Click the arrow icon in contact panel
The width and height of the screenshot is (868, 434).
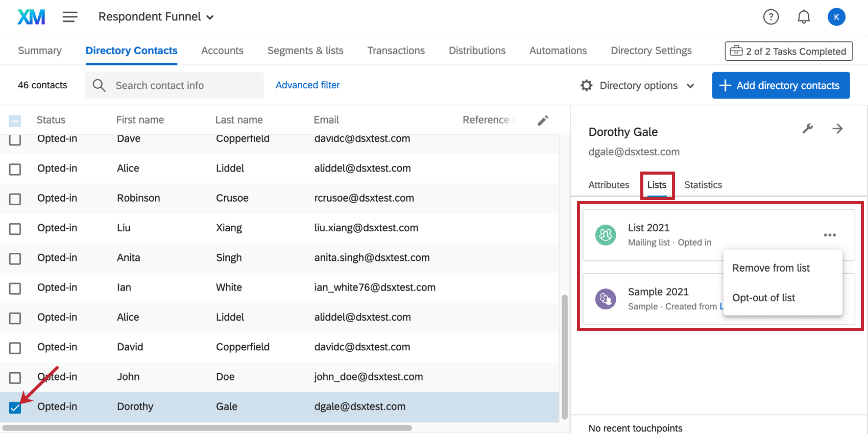coord(837,129)
